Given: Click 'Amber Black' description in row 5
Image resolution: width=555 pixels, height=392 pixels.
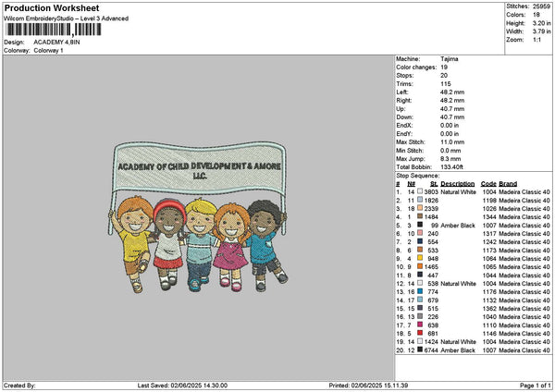Looking at the screenshot, I should [x=458, y=225].
